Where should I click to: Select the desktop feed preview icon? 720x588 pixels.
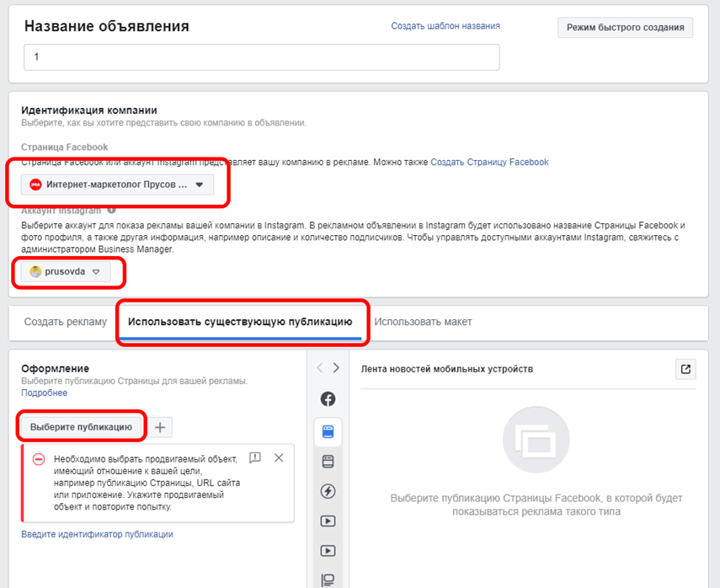(328, 461)
